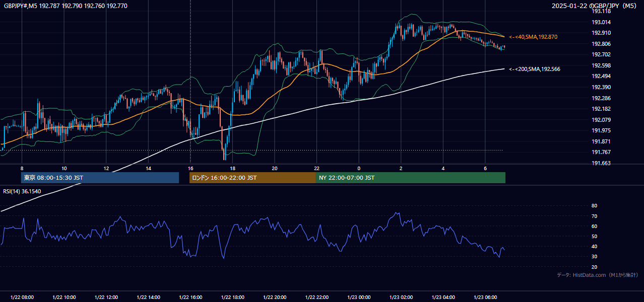Click price axis value 192.182
Viewport: 644px width, 302px height.
[601, 109]
